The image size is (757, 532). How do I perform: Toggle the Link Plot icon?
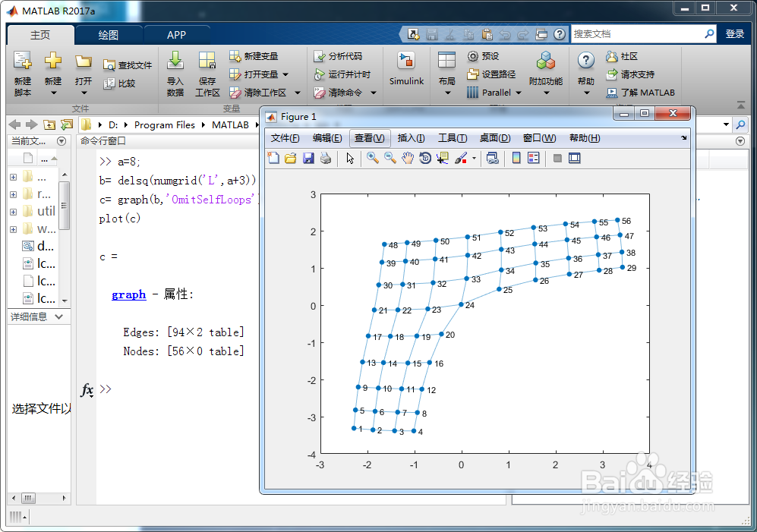pyautogui.click(x=493, y=158)
